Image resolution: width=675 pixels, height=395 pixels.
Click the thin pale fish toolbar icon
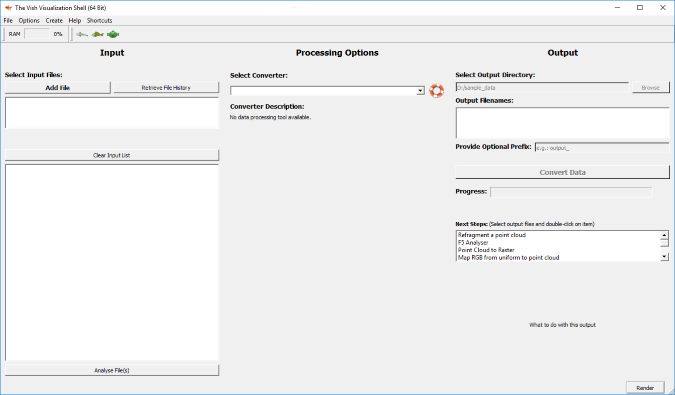pos(82,34)
